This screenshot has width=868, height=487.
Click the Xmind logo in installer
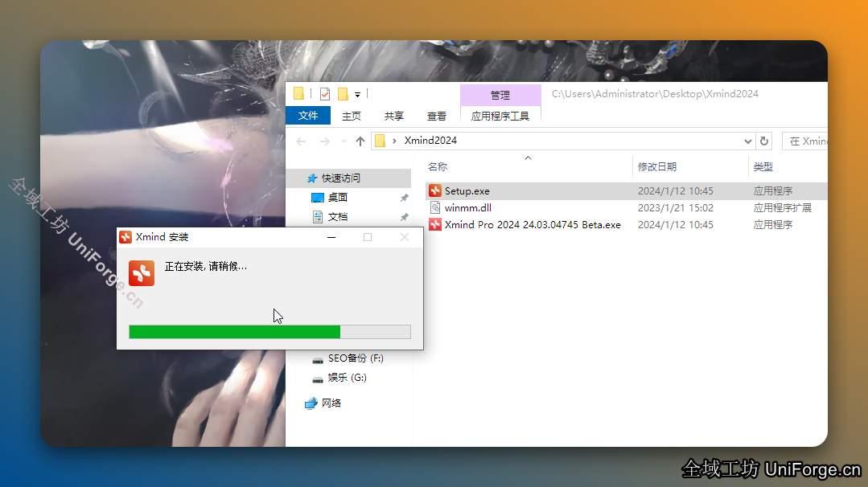click(x=142, y=273)
